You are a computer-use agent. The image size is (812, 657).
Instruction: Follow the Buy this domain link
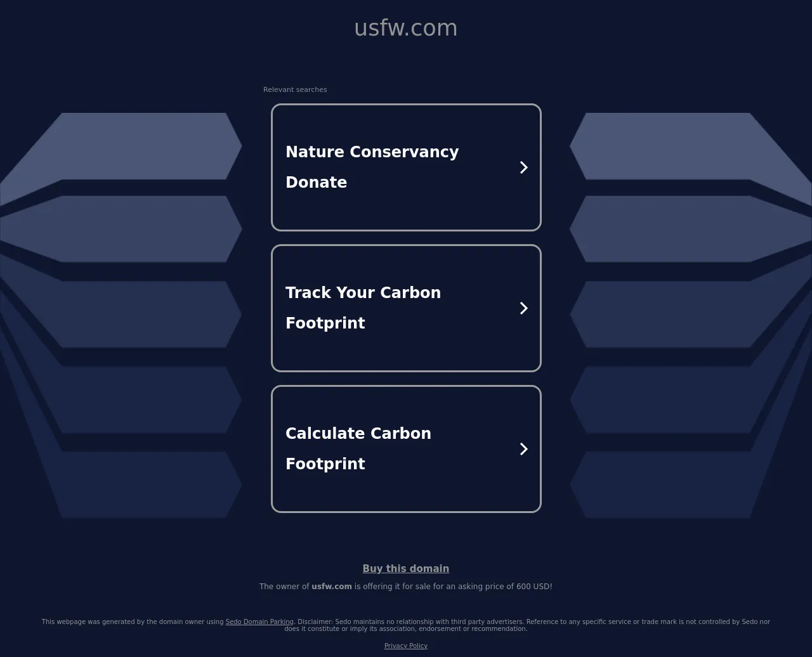click(x=406, y=569)
